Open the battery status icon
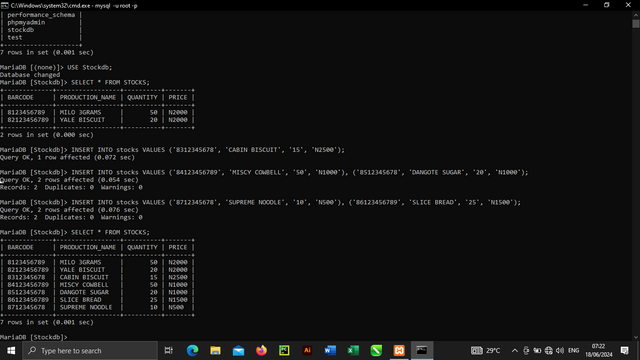This screenshot has height=360, width=640. click(537, 351)
